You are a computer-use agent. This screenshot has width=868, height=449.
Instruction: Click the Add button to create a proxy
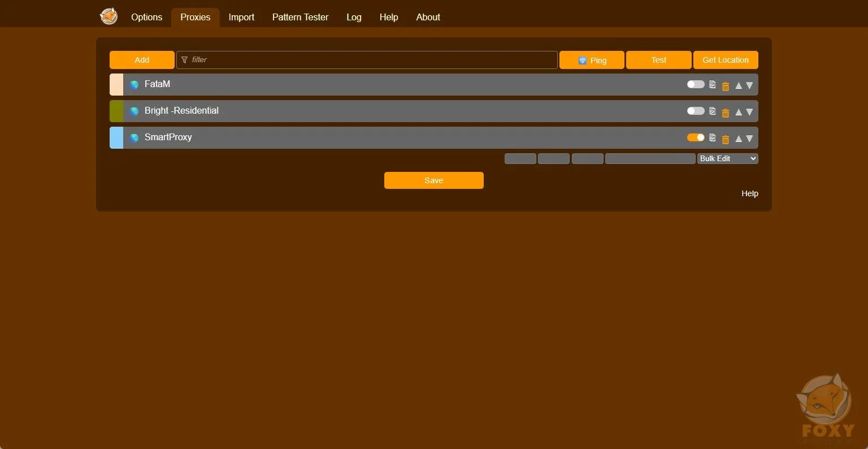(x=142, y=60)
